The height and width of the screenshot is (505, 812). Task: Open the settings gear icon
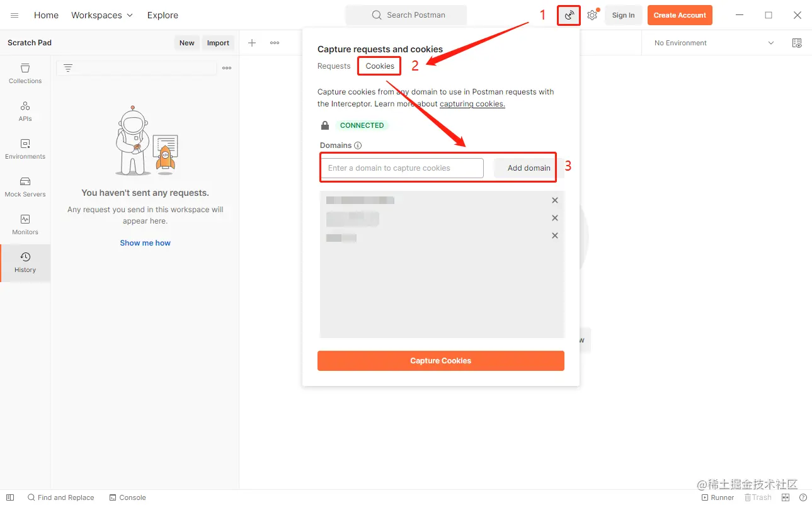tap(592, 15)
